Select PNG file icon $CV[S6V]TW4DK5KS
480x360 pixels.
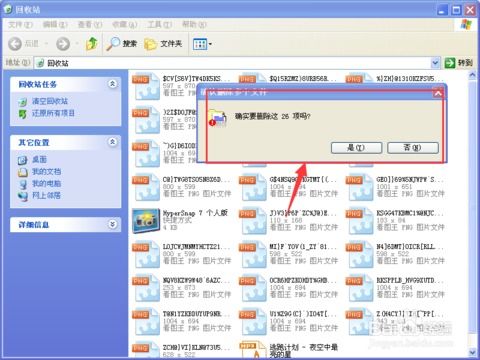click(146, 87)
